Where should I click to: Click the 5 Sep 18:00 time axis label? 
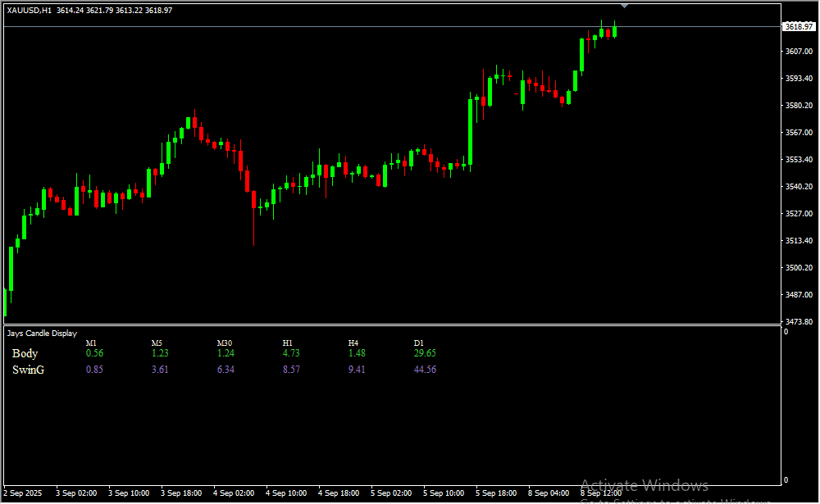pyautogui.click(x=496, y=493)
